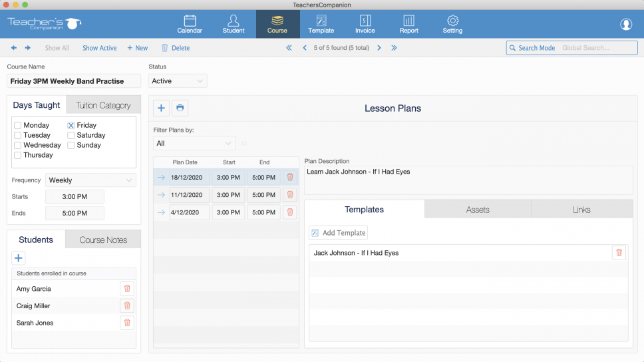The height and width of the screenshot is (362, 644).
Task: Remove Craig Miller from course
Action: [x=127, y=305]
